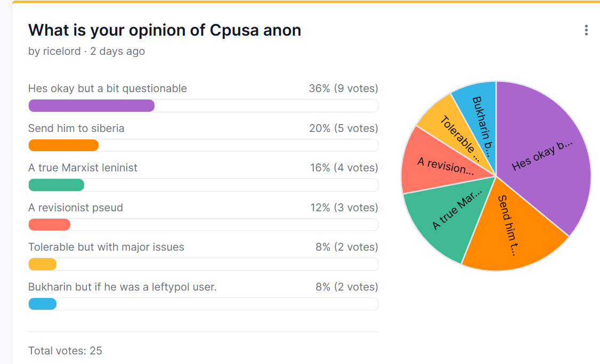Click the 'Send him to siberia' option label

(76, 128)
